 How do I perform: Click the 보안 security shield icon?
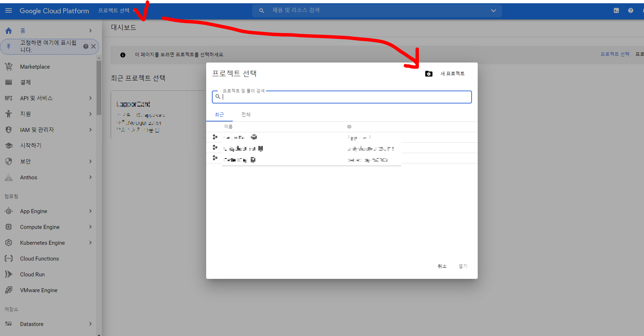point(9,161)
